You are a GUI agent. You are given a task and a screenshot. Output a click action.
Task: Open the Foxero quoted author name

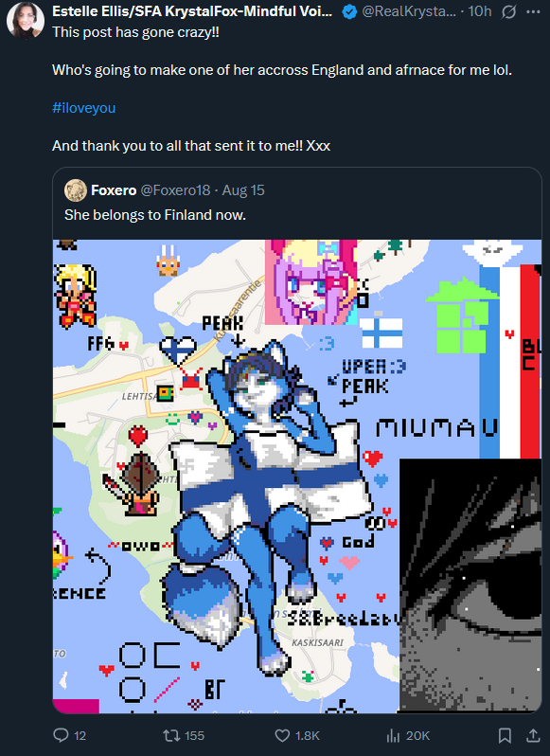click(114, 190)
